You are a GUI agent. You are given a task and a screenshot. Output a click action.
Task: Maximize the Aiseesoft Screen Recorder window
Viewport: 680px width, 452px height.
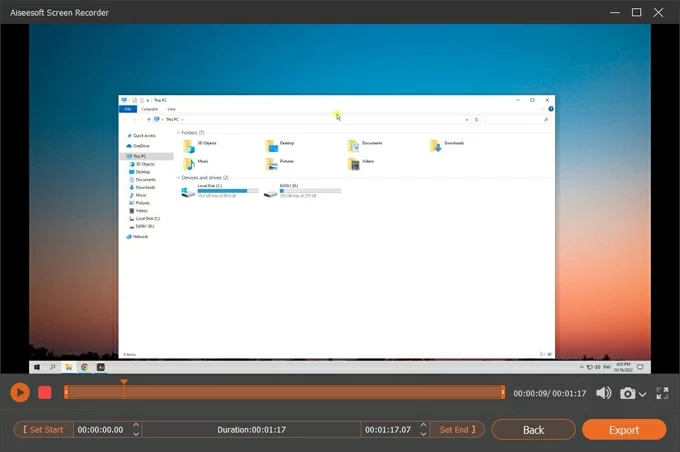tap(636, 12)
